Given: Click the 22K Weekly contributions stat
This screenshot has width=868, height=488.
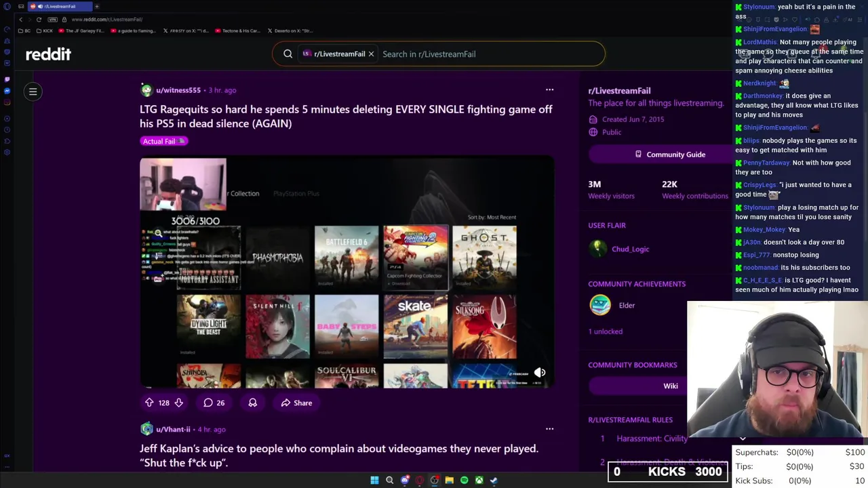Looking at the screenshot, I should click(x=694, y=190).
